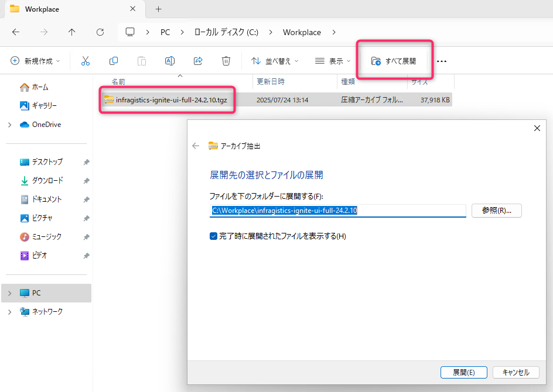Click the 37,918 KB size cell

coord(435,100)
